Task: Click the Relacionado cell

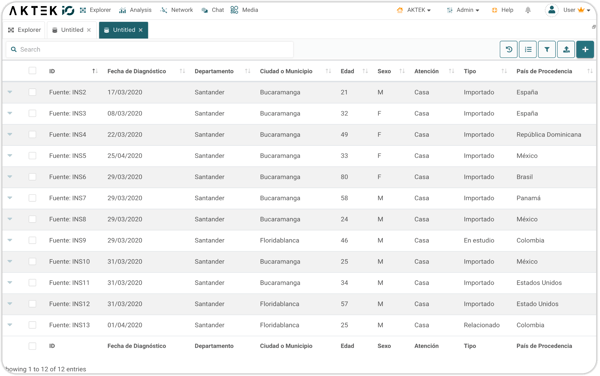Action: (x=481, y=325)
